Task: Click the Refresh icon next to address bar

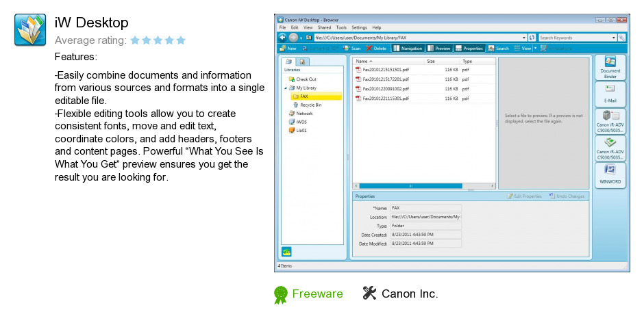Action: (532, 38)
